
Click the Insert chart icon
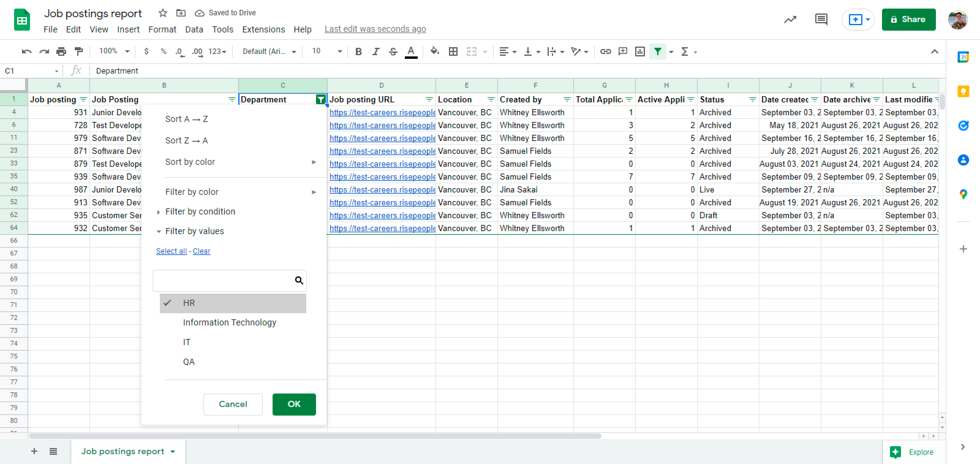(640, 51)
